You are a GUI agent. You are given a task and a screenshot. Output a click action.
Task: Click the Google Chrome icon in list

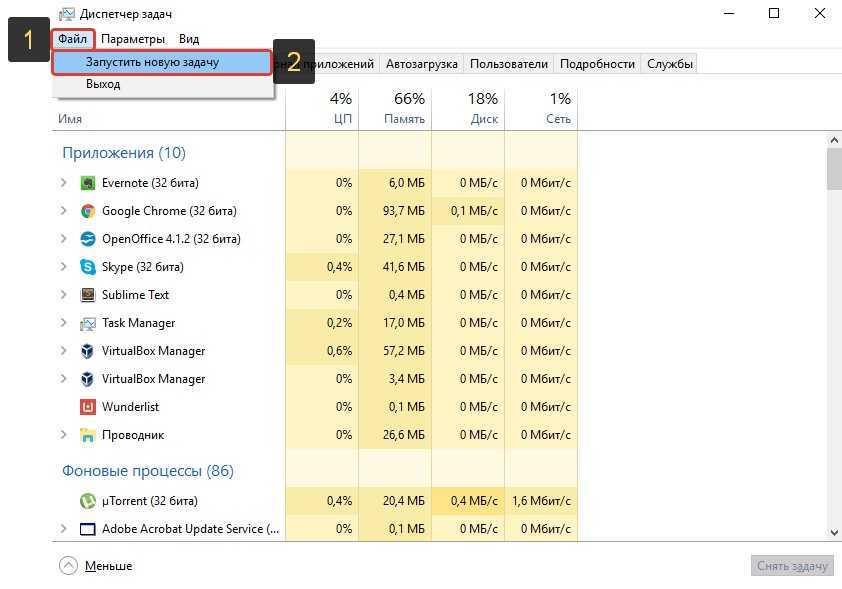(x=88, y=211)
